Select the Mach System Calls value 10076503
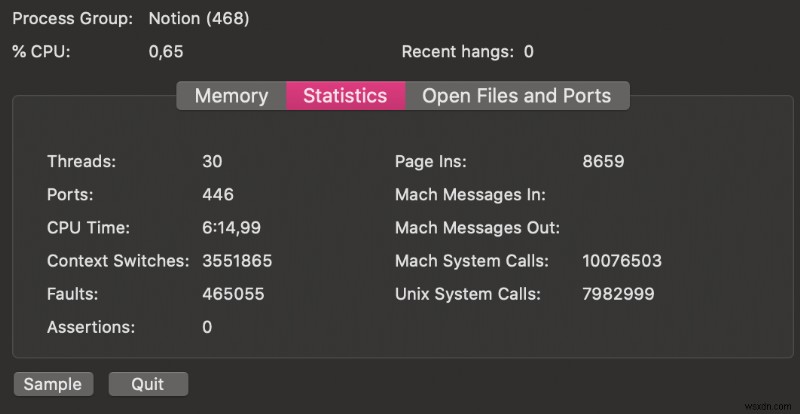Viewport: 800px width, 414px height. 621,261
